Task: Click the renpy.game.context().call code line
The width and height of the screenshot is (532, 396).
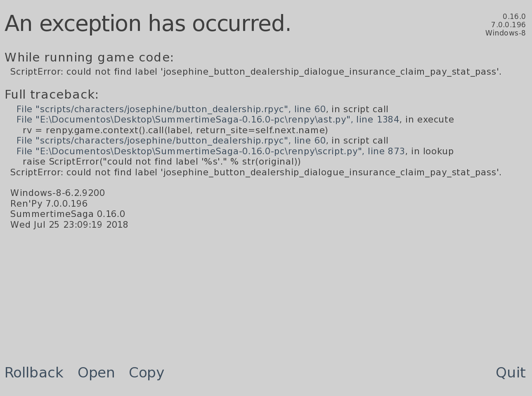Action: 175,130
